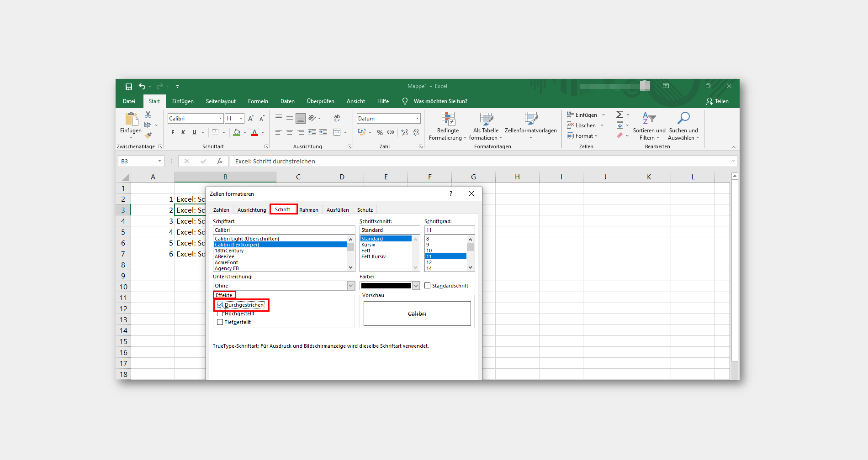Screen dimensions: 868x460
Task: Click the percent style icon
Action: point(380,132)
